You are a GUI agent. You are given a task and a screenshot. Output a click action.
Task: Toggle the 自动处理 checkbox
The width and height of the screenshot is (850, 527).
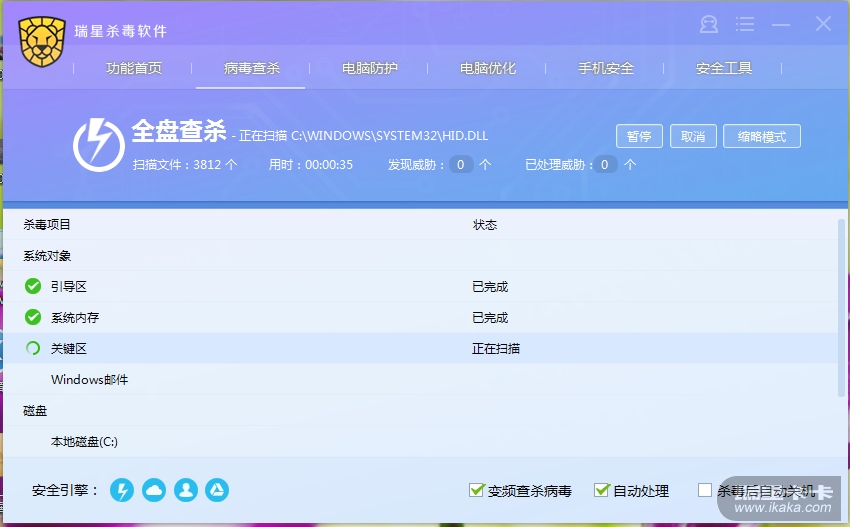(602, 490)
